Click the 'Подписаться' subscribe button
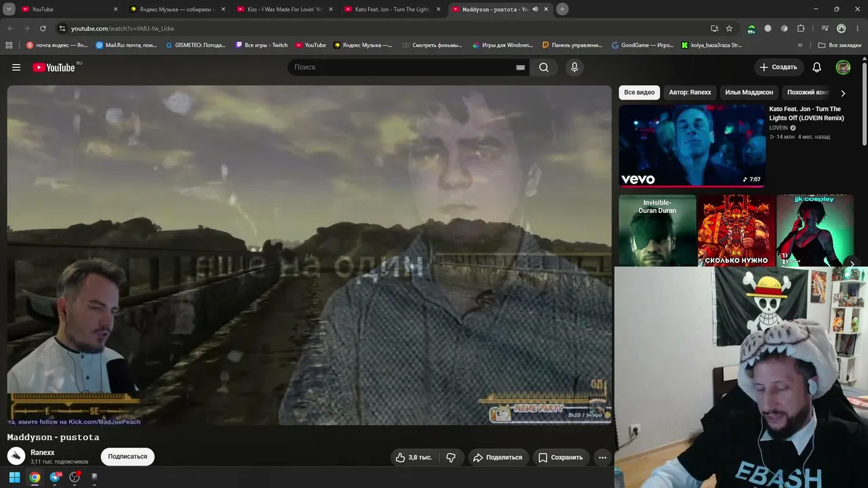 [x=127, y=457]
